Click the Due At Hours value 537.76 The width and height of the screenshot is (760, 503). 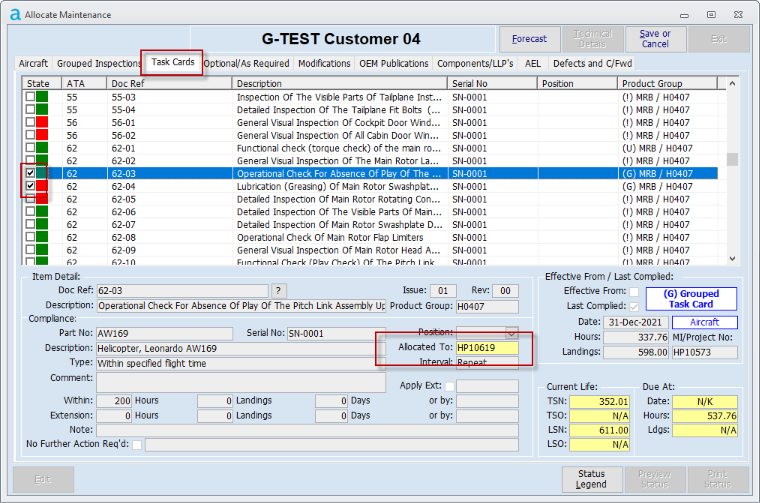705,416
